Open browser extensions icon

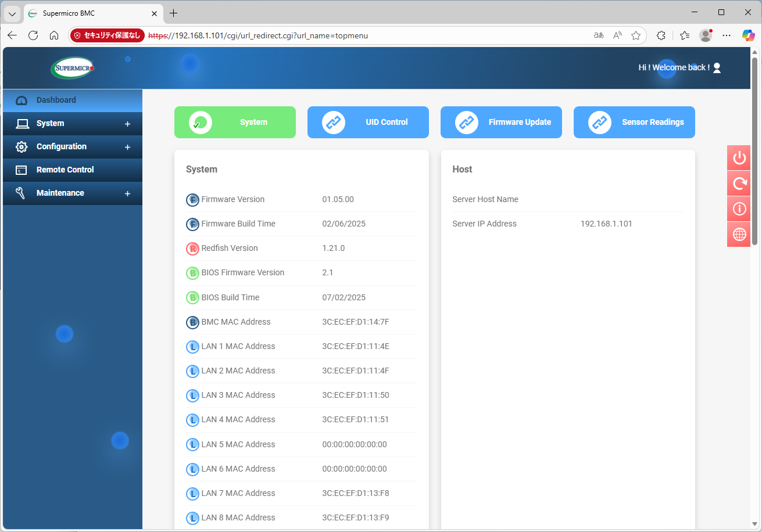point(661,35)
